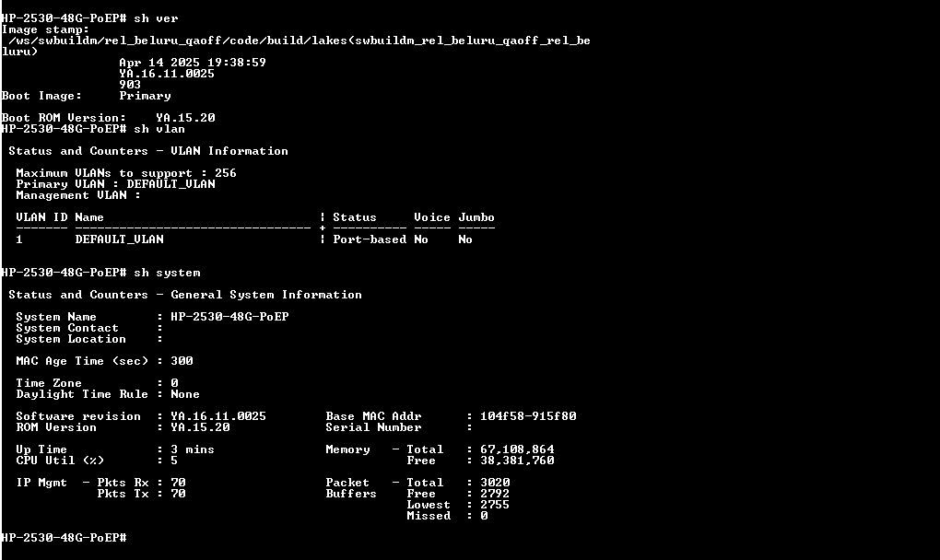This screenshot has height=560, width=940.
Task: Click the build number '903'
Action: [130, 85]
